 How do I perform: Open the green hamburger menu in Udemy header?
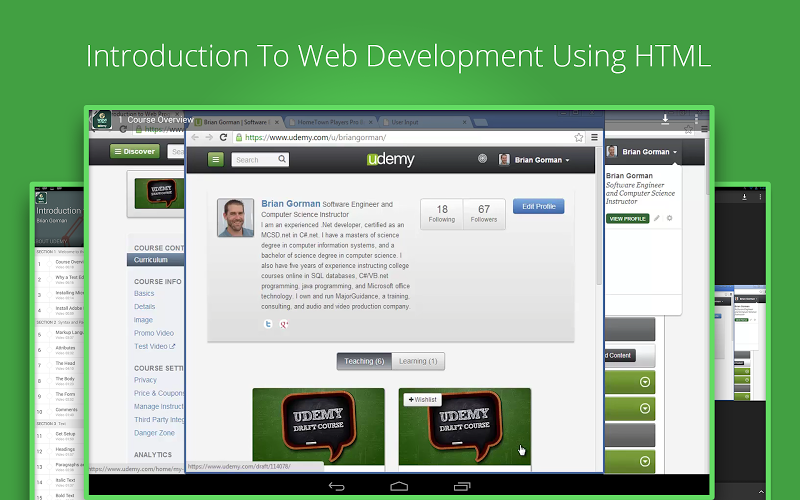click(215, 160)
